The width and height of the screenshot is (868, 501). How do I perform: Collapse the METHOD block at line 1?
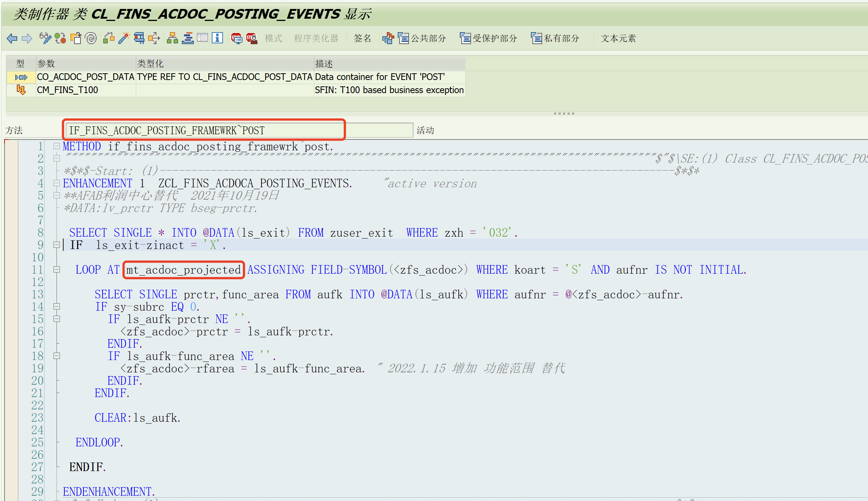pos(56,146)
